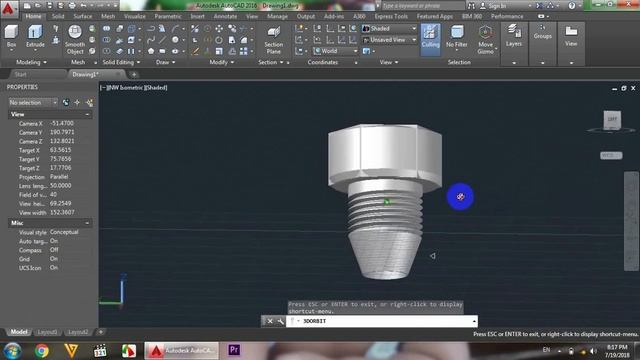Select the Line draw tool
Screen dimensions: 640x360
point(162,40)
